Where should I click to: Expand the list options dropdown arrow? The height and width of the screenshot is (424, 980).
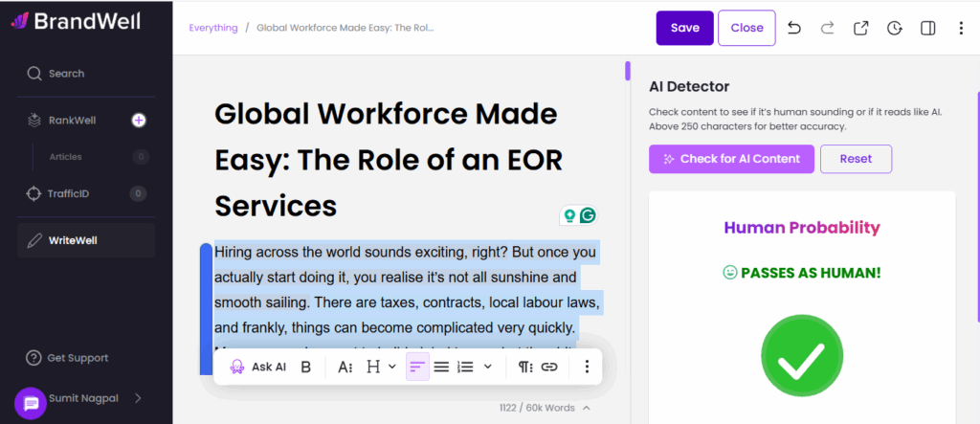tap(488, 367)
